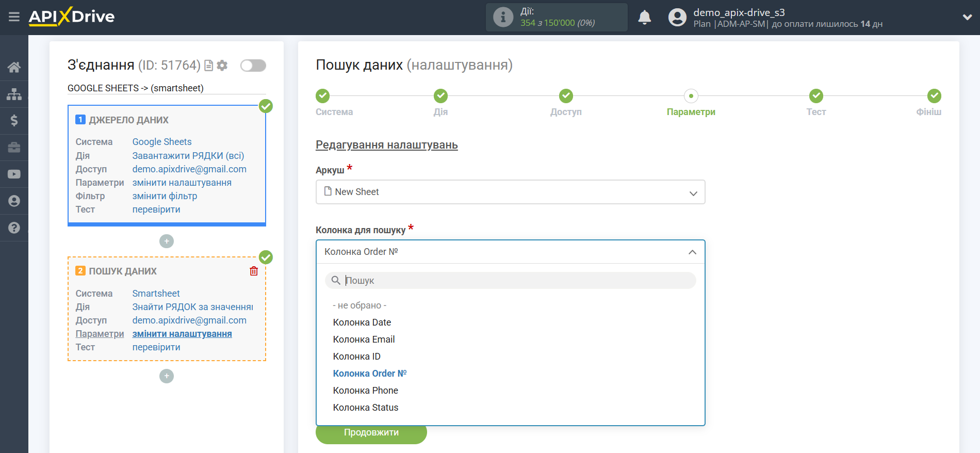Open Smartsheet system link
980x453 pixels.
pyautogui.click(x=156, y=293)
